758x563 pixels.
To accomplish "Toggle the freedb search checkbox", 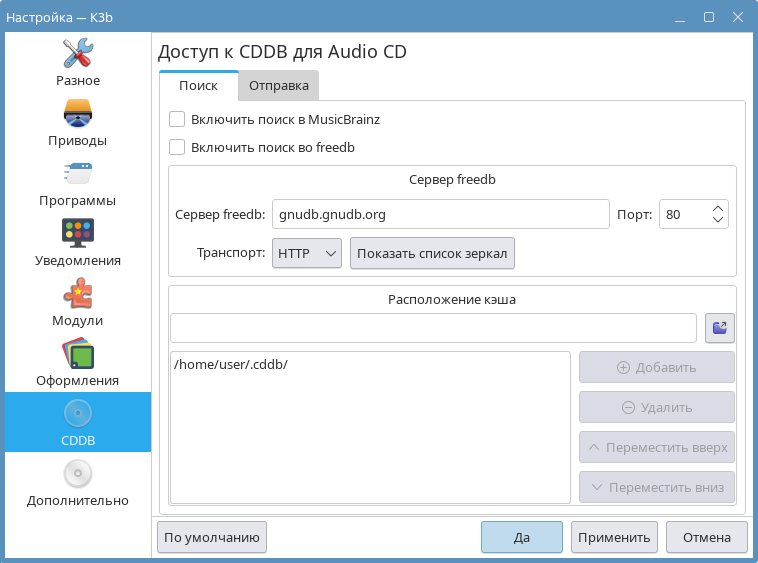I will (x=177, y=148).
